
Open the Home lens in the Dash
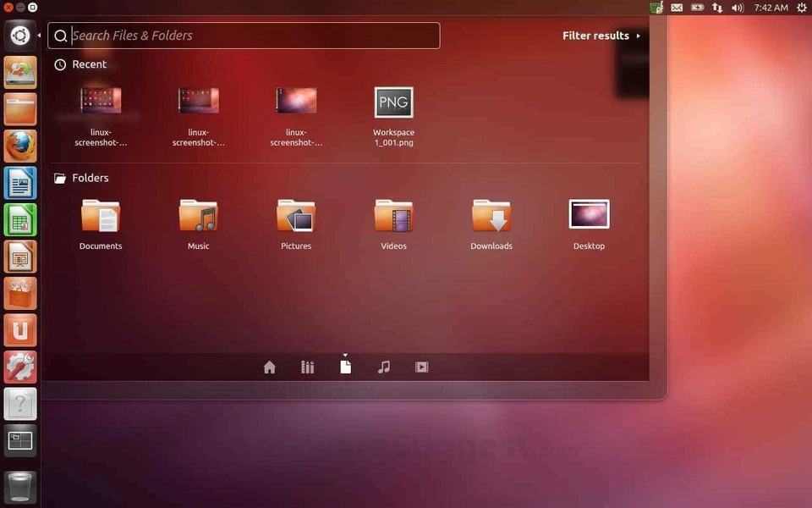coord(269,367)
